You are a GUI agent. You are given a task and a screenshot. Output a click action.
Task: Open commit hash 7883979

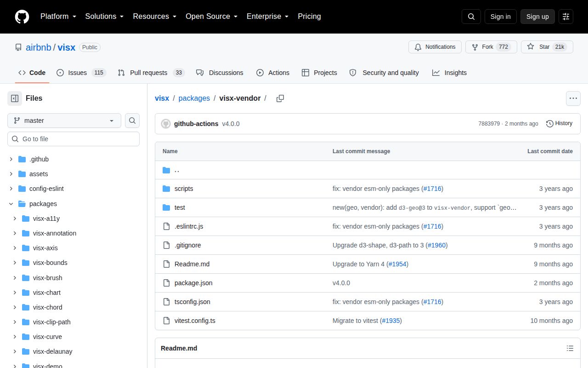[489, 124]
